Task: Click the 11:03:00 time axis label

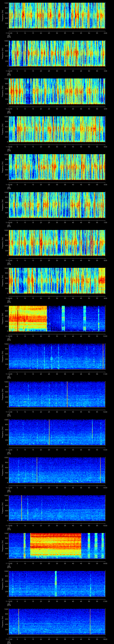Action: click(9, 109)
